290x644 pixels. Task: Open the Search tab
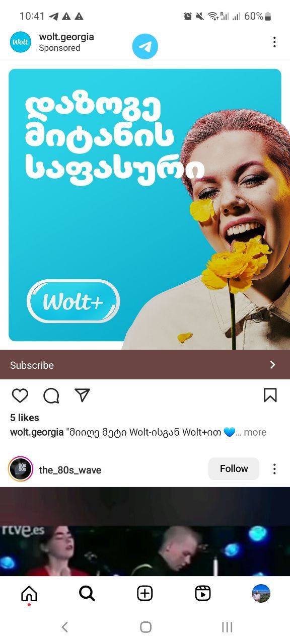(87, 594)
